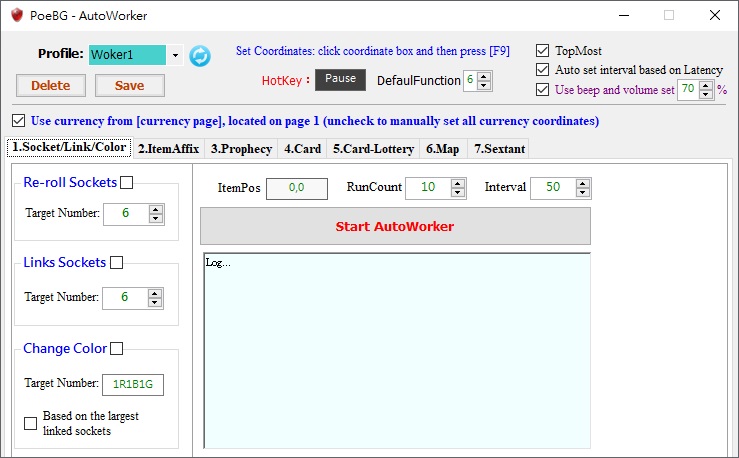Switch to the 5.Card-Lottery tab
Screen dimensions: 739x458
click(x=373, y=149)
